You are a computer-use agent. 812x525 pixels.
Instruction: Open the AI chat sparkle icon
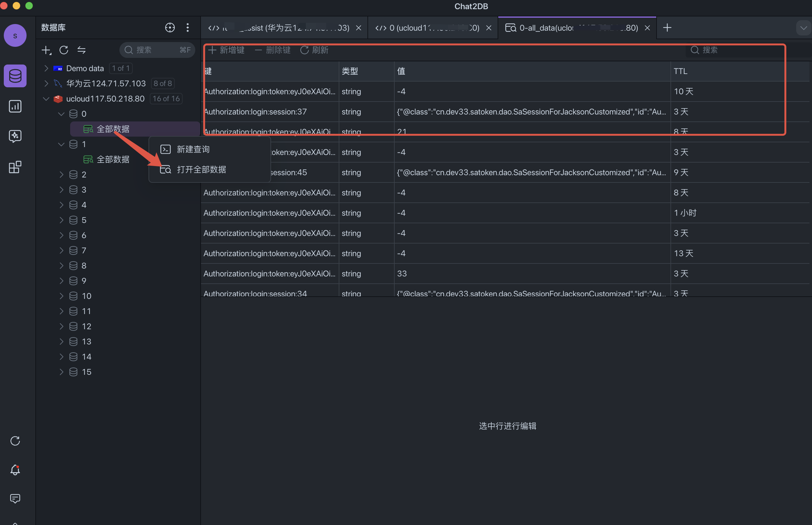15,136
